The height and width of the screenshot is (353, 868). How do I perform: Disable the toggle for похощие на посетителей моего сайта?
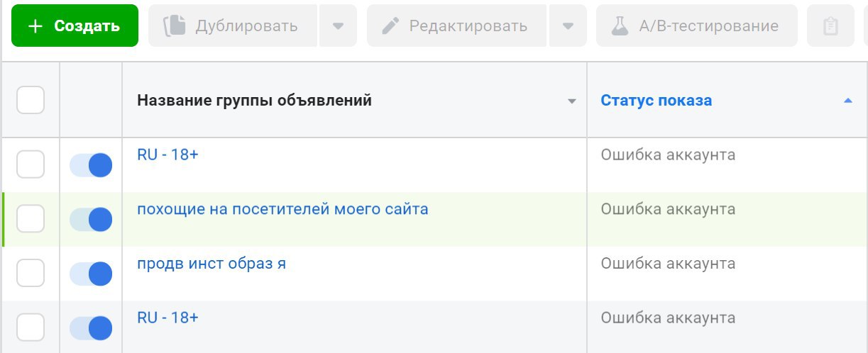pos(91,220)
